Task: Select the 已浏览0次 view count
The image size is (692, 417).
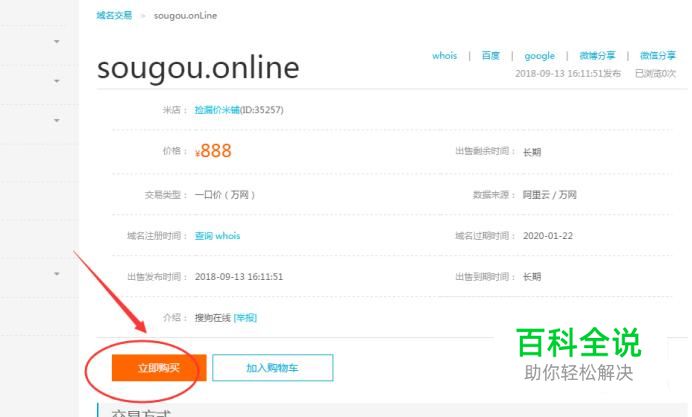Action: click(x=655, y=73)
